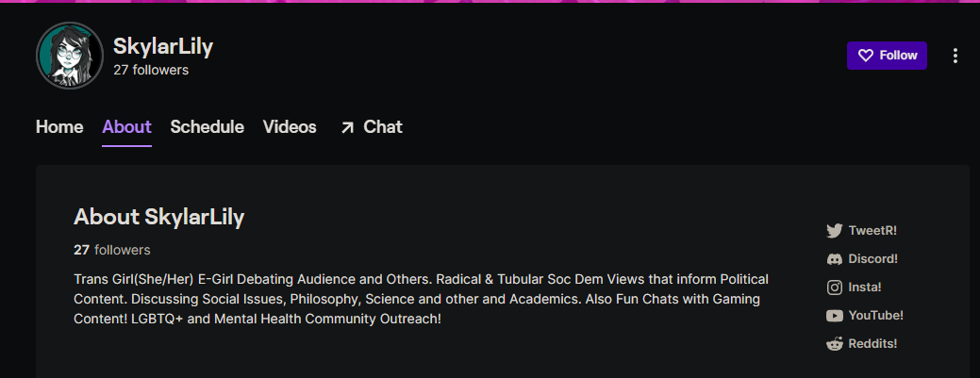Click the Reddit alien icon
980x378 pixels.
click(835, 344)
